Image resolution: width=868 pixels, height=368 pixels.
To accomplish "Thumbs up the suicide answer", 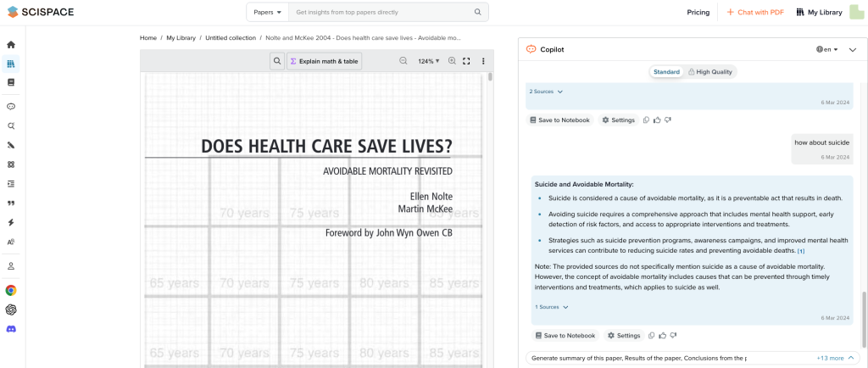I will (662, 336).
